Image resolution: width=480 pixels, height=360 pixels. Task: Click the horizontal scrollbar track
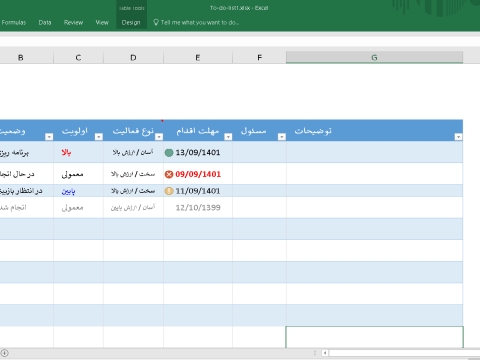404,353
